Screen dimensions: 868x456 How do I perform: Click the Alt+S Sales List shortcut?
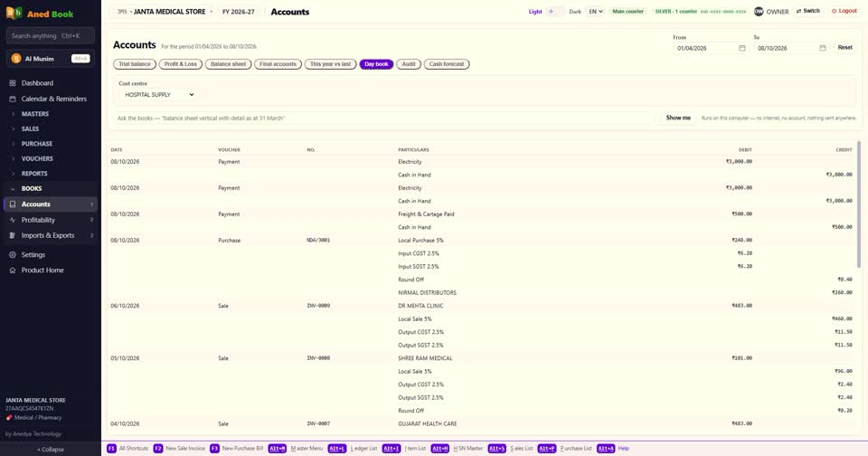510,448
